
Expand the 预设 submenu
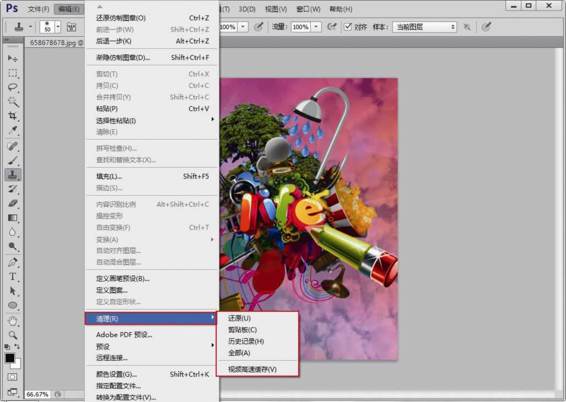click(x=152, y=346)
